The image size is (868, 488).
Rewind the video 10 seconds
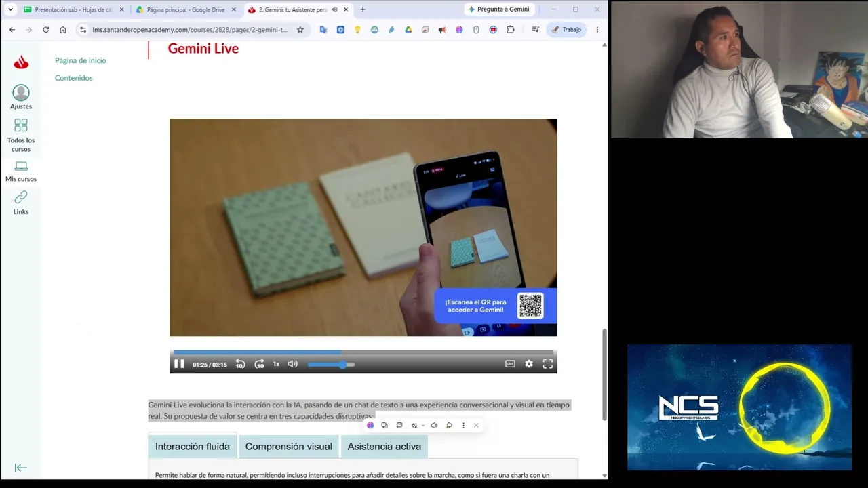click(x=240, y=364)
